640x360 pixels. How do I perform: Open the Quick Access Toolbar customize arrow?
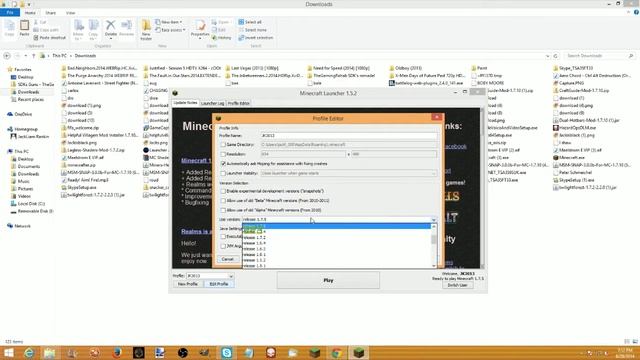click(29, 4)
